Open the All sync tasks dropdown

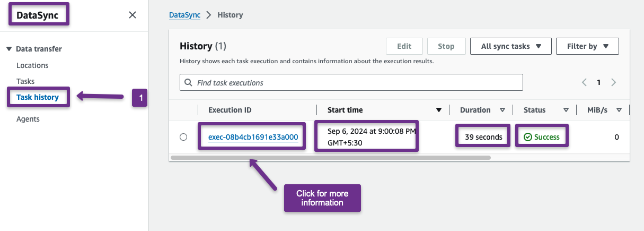[510, 46]
